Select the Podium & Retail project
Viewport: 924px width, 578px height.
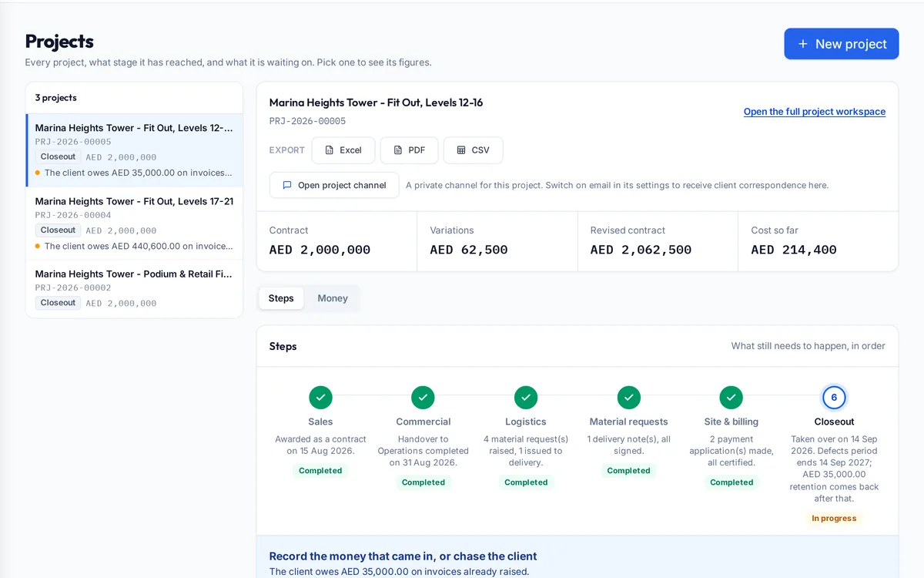tap(135, 289)
